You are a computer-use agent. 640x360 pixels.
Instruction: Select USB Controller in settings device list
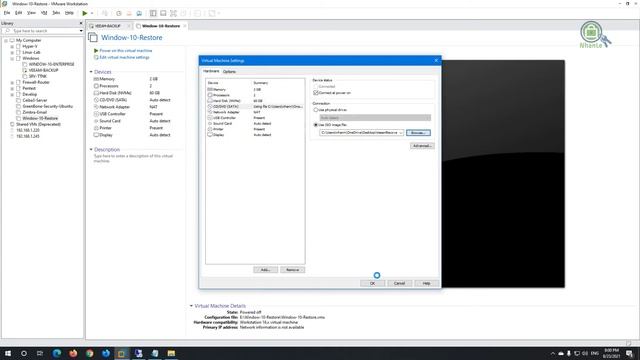pos(255,118)
